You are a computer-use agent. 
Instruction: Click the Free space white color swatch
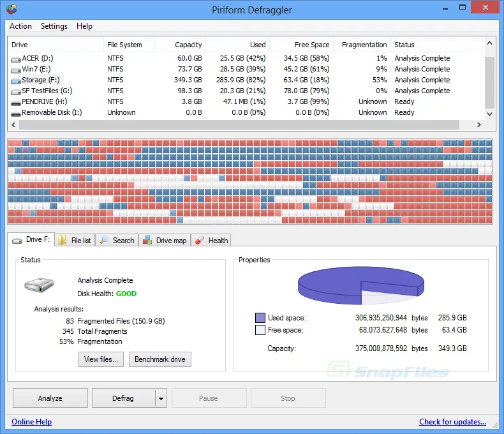[x=260, y=330]
